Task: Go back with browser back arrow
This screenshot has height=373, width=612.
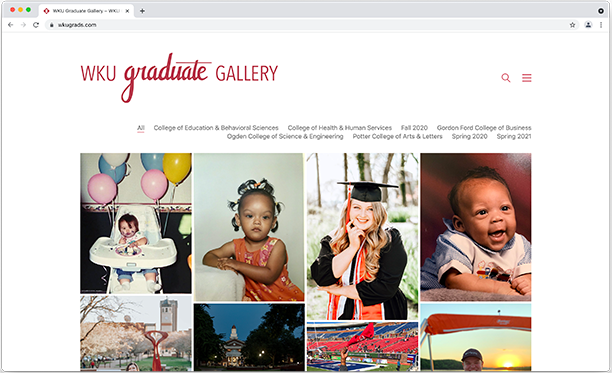Action: tap(11, 25)
